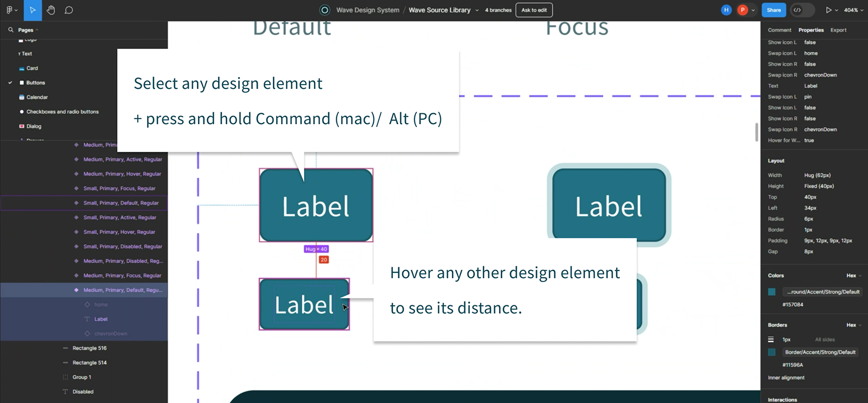
Task: Click the Calendar page icon
Action: click(x=22, y=97)
